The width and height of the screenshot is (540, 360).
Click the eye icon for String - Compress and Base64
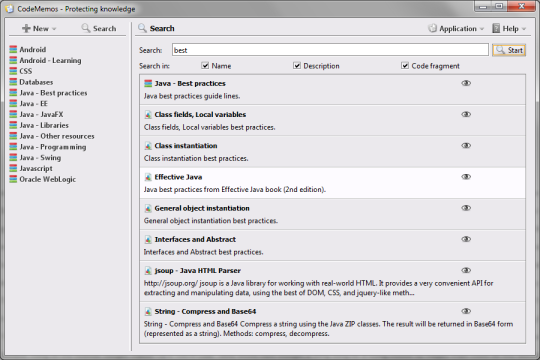[466, 311]
